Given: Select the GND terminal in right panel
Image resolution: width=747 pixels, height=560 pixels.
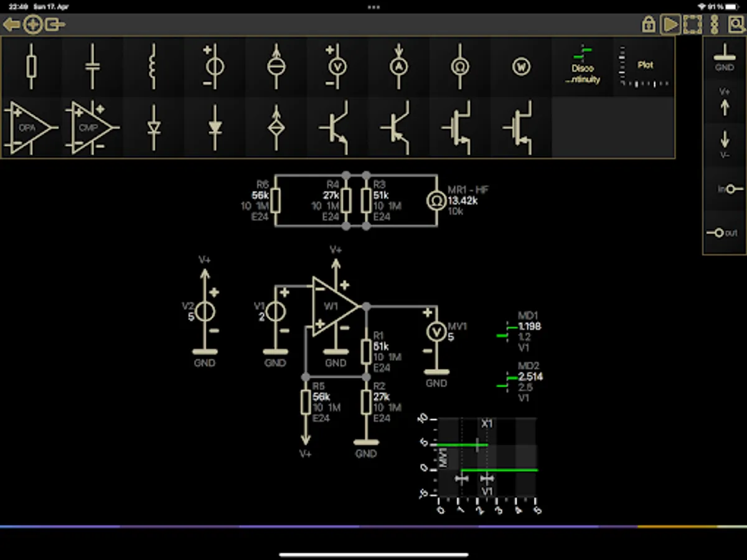Looking at the screenshot, I should tap(724, 59).
